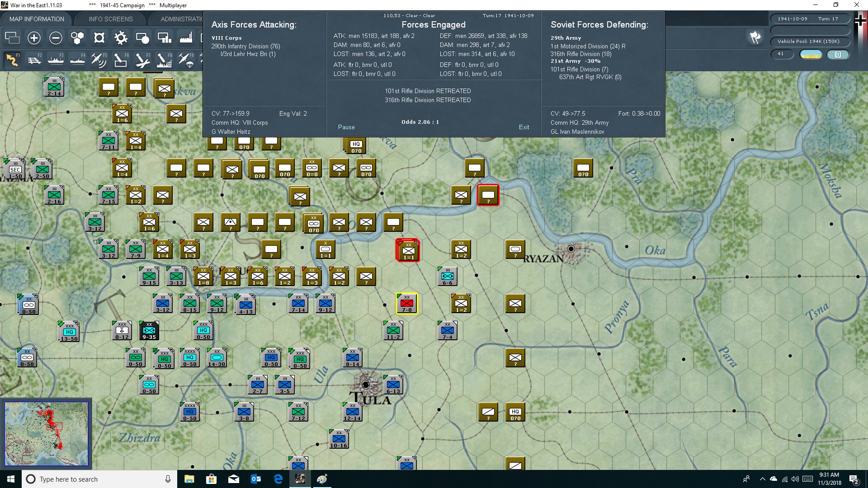Toggle the hex grid display icon
This screenshot has height=488, width=868.
coord(77,38)
